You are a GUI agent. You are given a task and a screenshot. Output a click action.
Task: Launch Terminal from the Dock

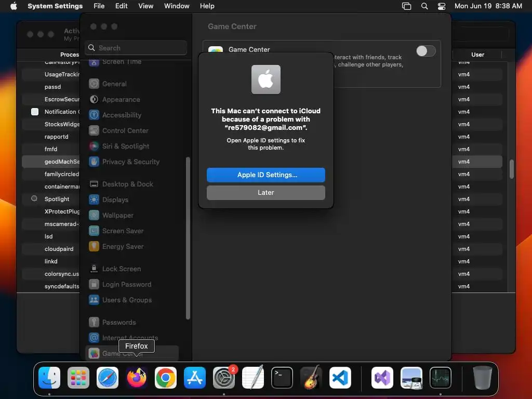click(282, 378)
